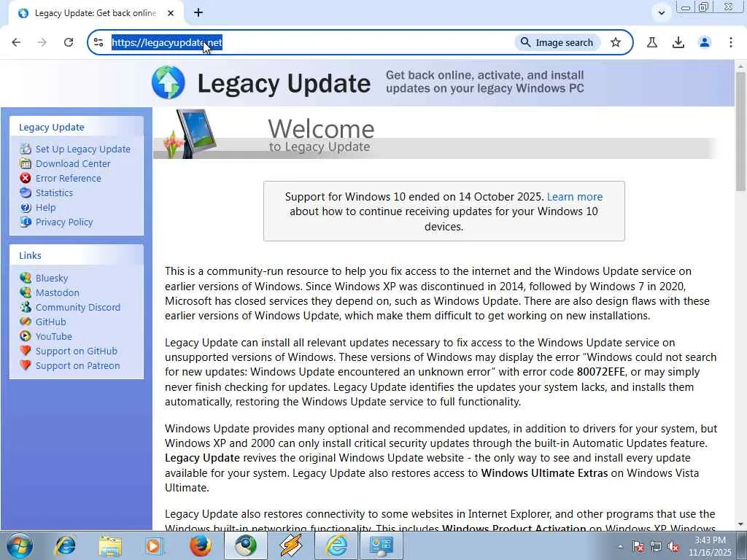Click the Help question mark icon

tap(26, 208)
